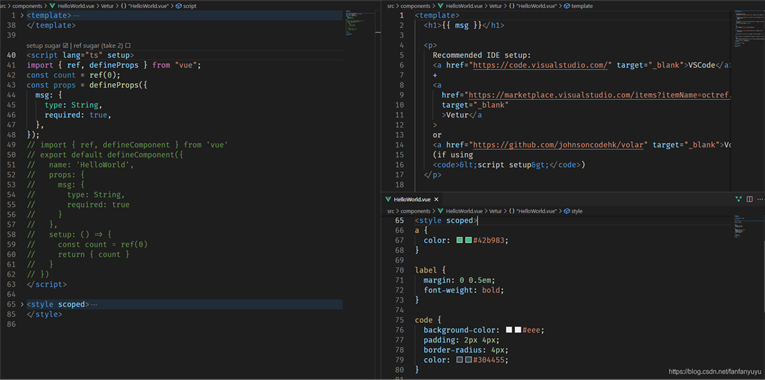
Task: Click "target="_blank"" on line 10
Action: tap(475, 105)
